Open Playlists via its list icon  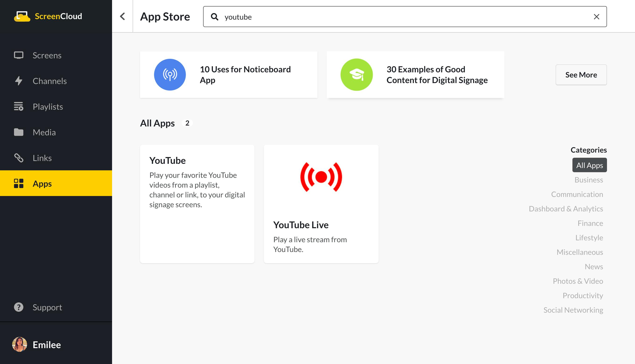click(x=18, y=106)
